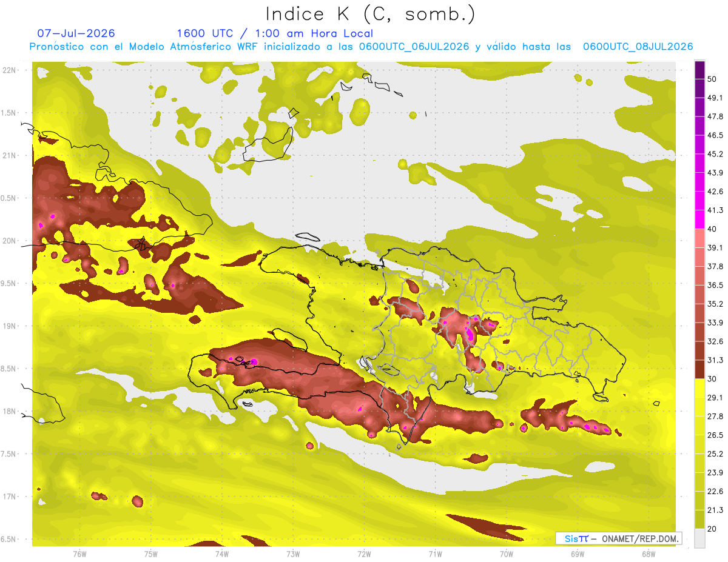Click the '19N' latitude label

pos(10,326)
